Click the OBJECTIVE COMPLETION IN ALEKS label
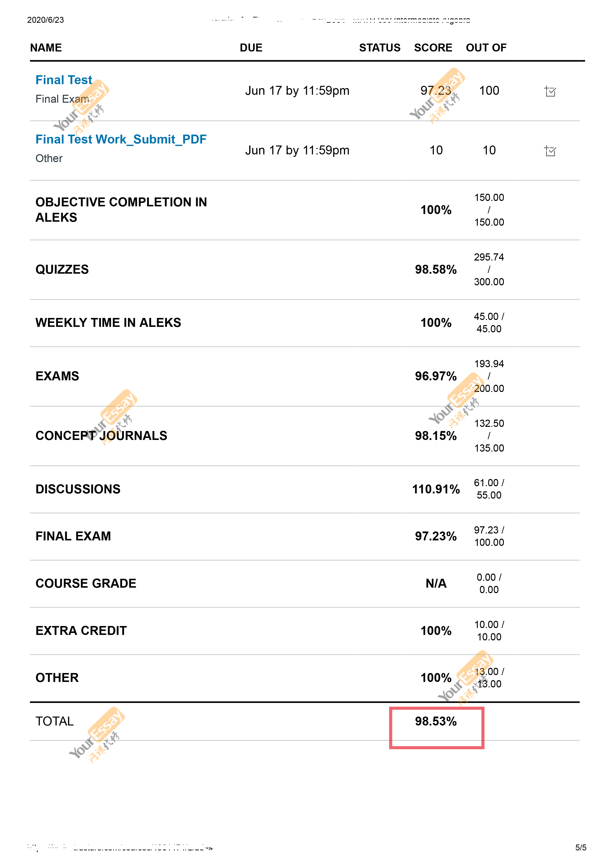 [x=121, y=210]
